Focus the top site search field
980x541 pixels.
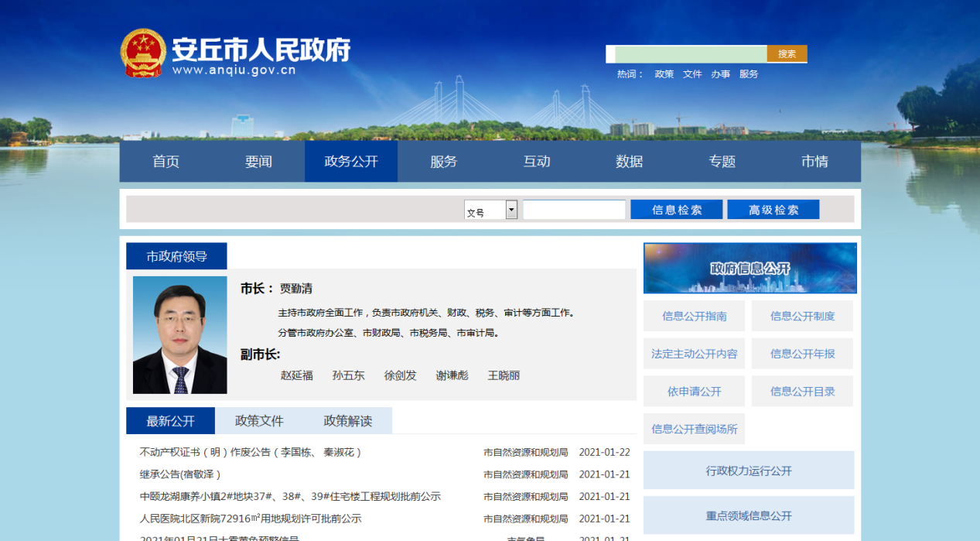coord(691,53)
